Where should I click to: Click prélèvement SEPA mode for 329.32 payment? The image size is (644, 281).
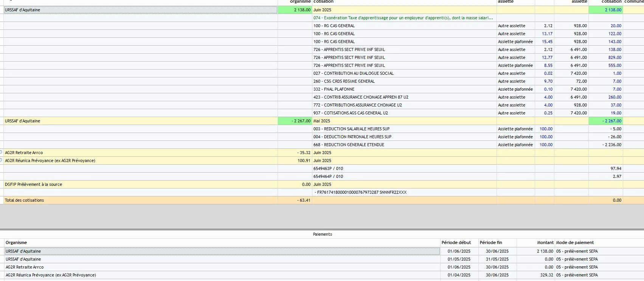click(x=577, y=275)
